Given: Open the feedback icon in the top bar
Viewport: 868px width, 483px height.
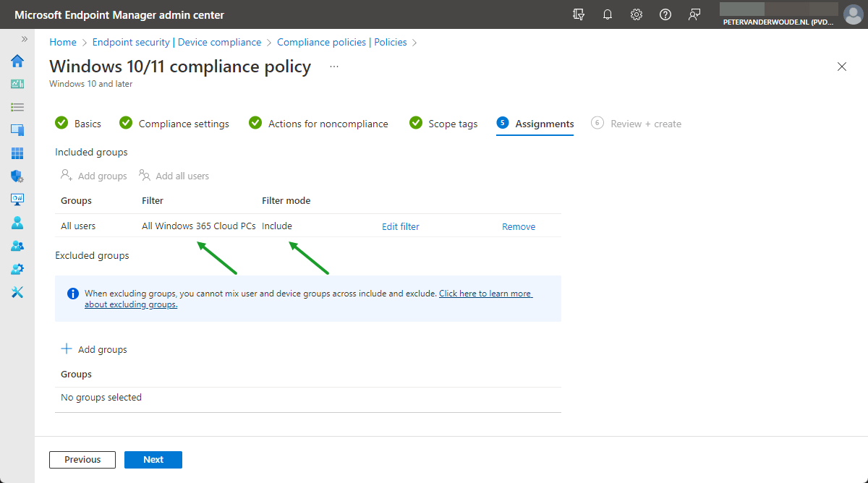Looking at the screenshot, I should click(x=694, y=14).
